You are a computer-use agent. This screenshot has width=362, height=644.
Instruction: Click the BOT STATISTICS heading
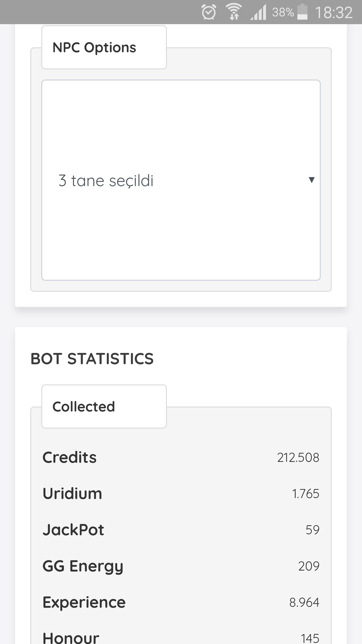[92, 359]
